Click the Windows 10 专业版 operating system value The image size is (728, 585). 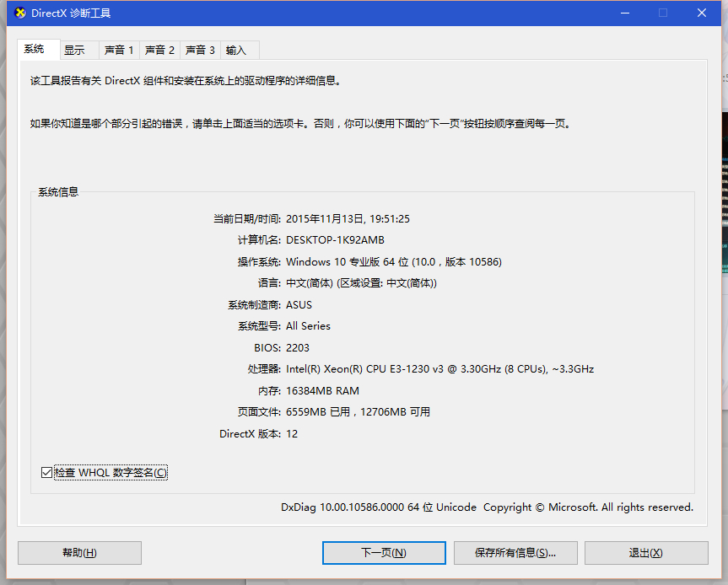(394, 261)
